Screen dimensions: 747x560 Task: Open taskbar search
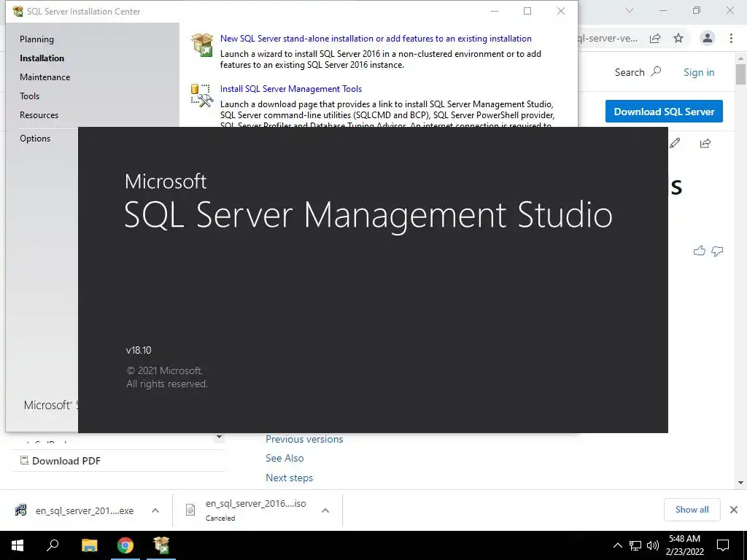tap(53, 545)
